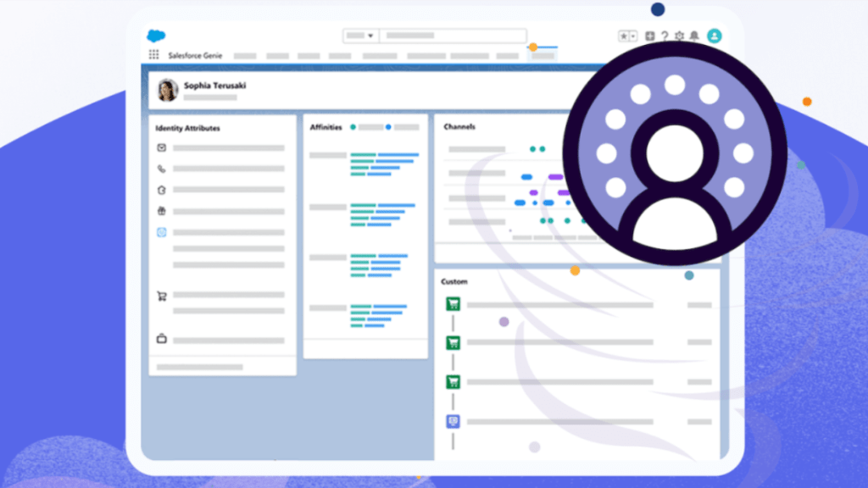
Task: Click the purple message event icon in Custom
Action: [x=453, y=421]
